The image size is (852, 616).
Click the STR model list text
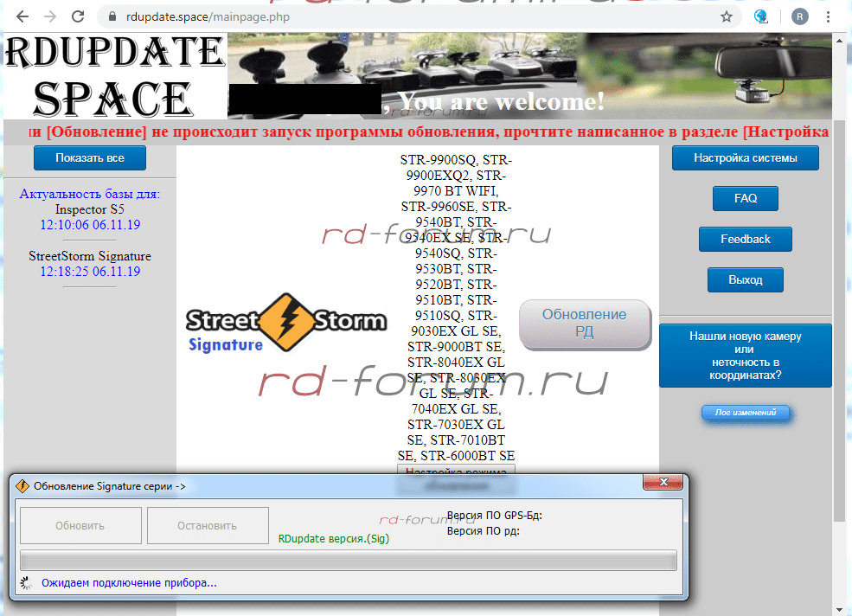click(x=456, y=308)
